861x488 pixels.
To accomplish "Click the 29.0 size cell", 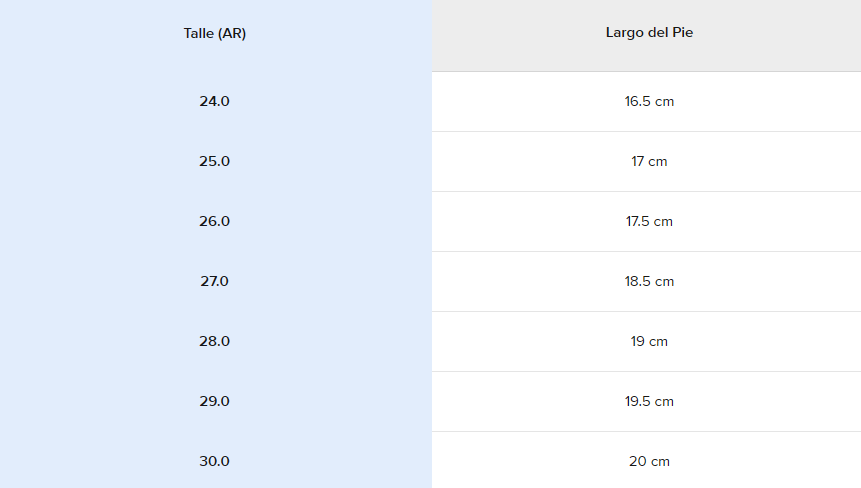I will coord(215,401).
